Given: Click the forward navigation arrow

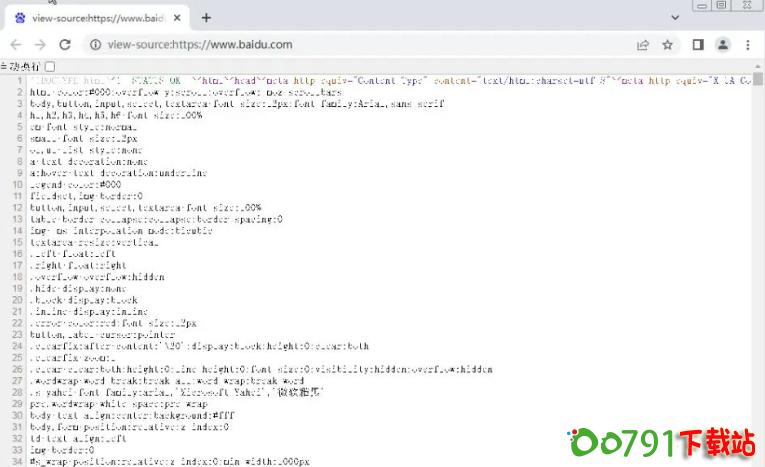Looking at the screenshot, I should pyautogui.click(x=40, y=45).
